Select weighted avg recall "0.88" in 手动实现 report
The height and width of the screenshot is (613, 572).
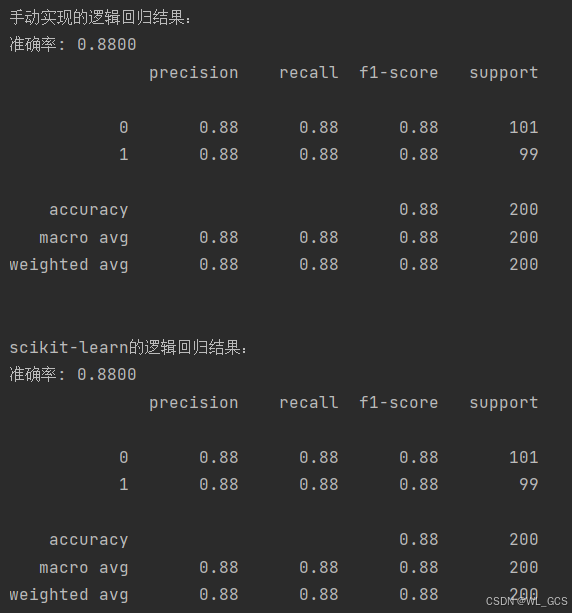[319, 265]
